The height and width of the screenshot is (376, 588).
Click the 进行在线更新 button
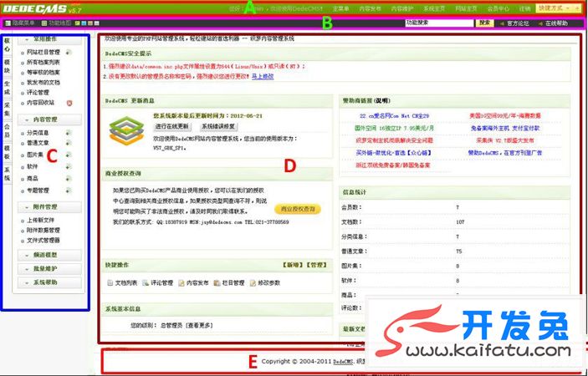tap(172, 126)
